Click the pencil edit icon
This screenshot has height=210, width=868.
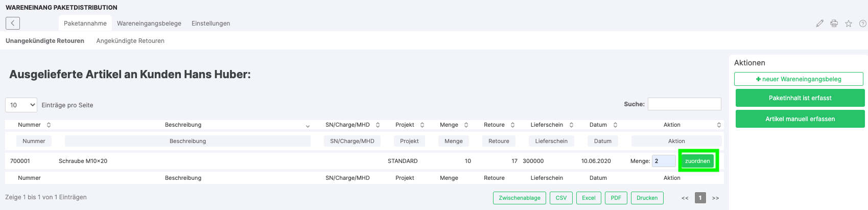(x=819, y=24)
